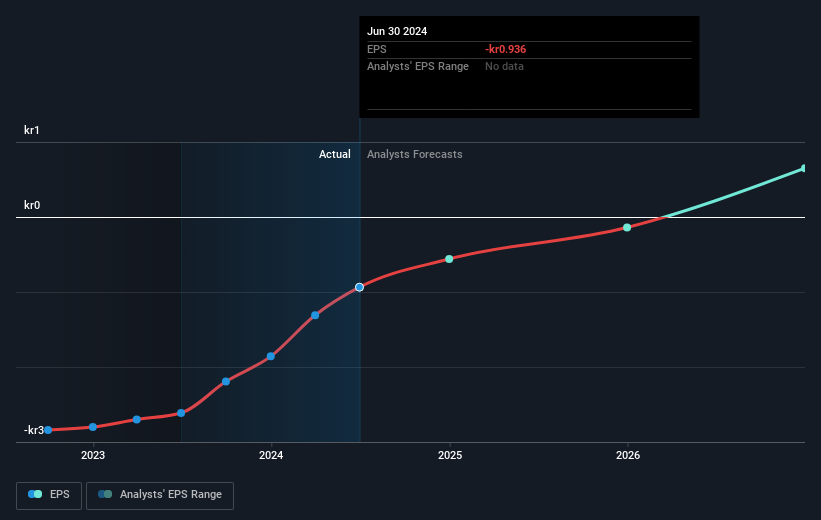Image resolution: width=821 pixels, height=520 pixels.
Task: Click the 2023 x-axis label
Action: [93, 455]
